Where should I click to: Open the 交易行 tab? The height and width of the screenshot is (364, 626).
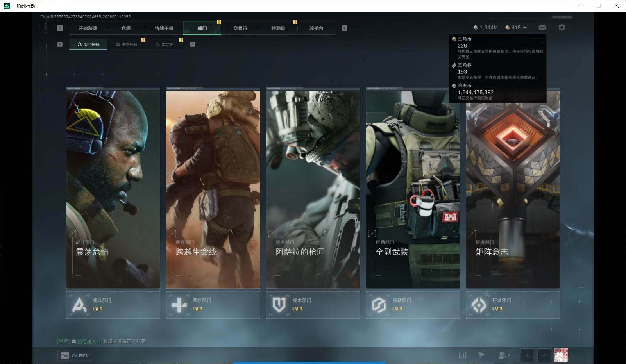(x=240, y=28)
